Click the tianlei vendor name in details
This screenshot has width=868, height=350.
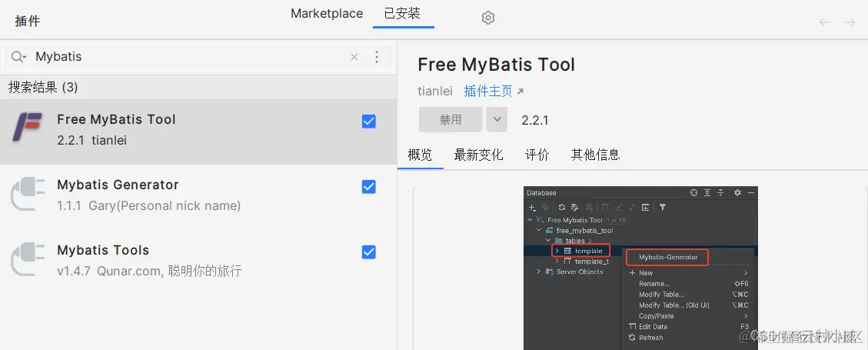pyautogui.click(x=435, y=91)
